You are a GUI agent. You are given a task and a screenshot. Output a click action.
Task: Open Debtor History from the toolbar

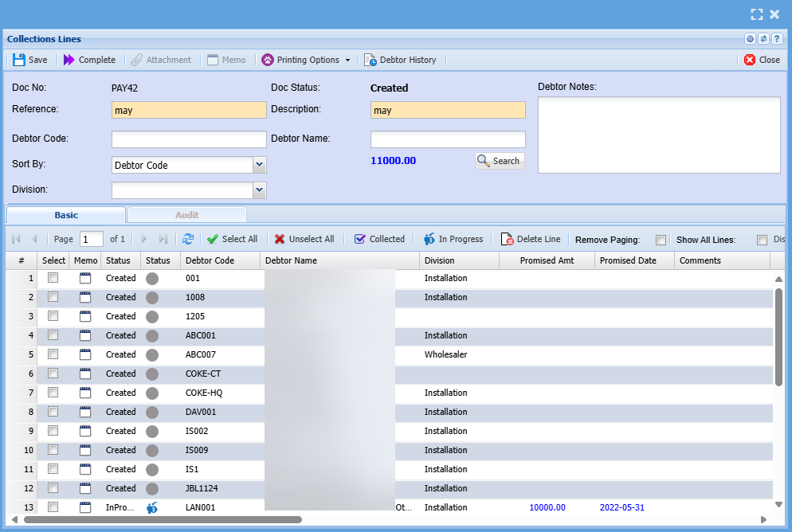point(401,60)
